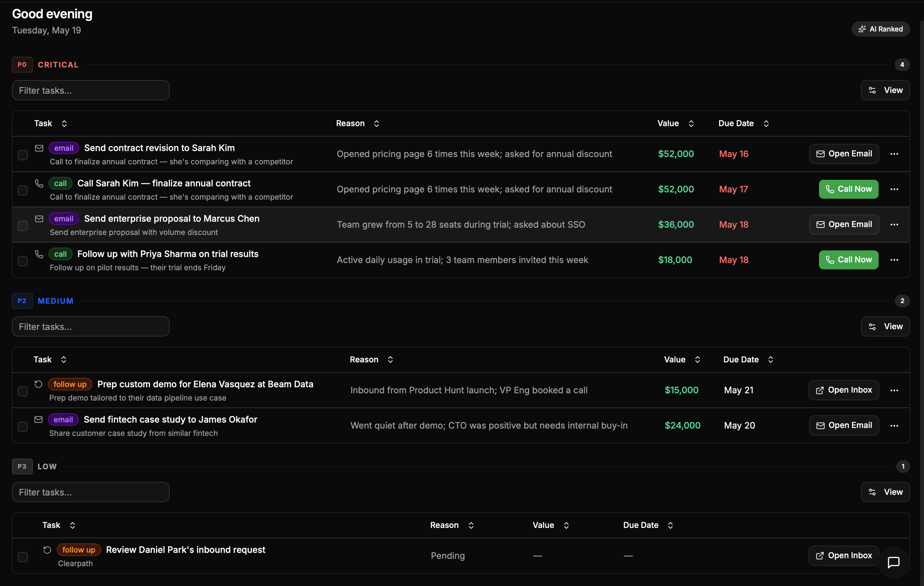
Task: Toggle the AI Ranked pill
Action: click(x=880, y=29)
